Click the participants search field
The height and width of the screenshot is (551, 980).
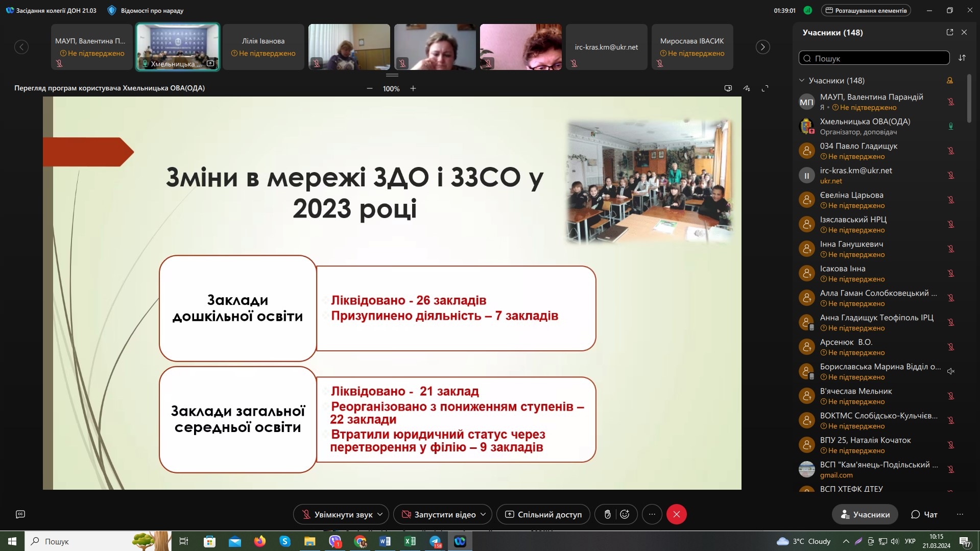[874, 58]
